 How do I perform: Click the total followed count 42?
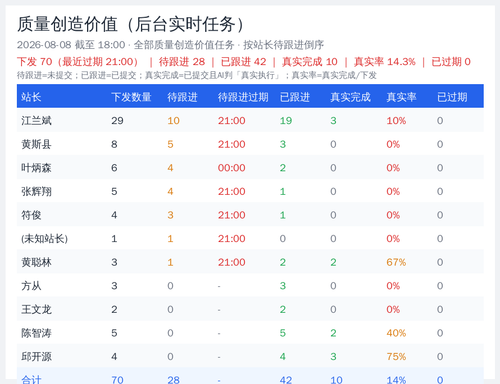click(x=286, y=380)
